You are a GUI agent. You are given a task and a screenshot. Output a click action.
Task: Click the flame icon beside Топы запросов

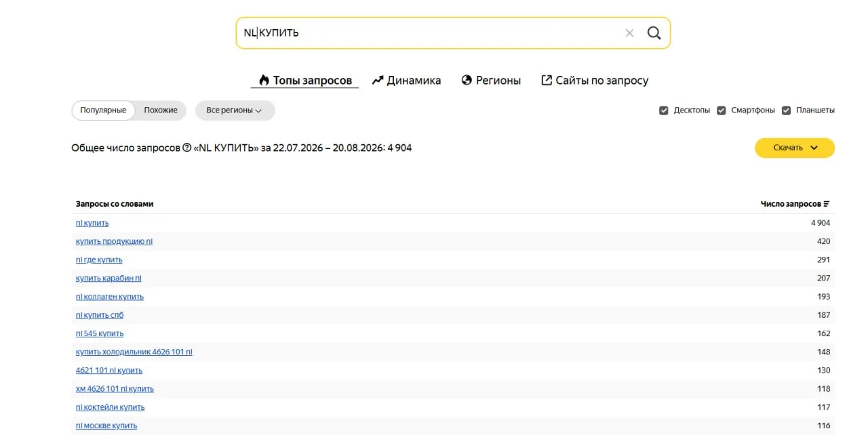point(264,80)
